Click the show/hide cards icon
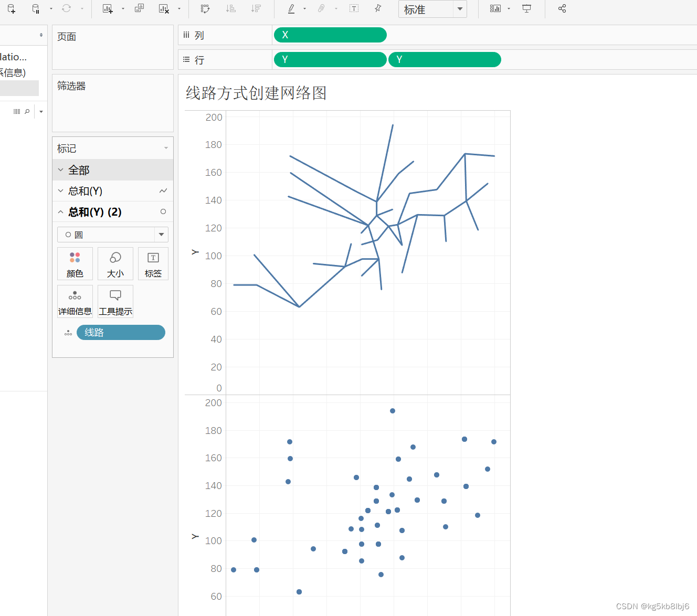Image resolution: width=697 pixels, height=616 pixels. click(x=495, y=8)
